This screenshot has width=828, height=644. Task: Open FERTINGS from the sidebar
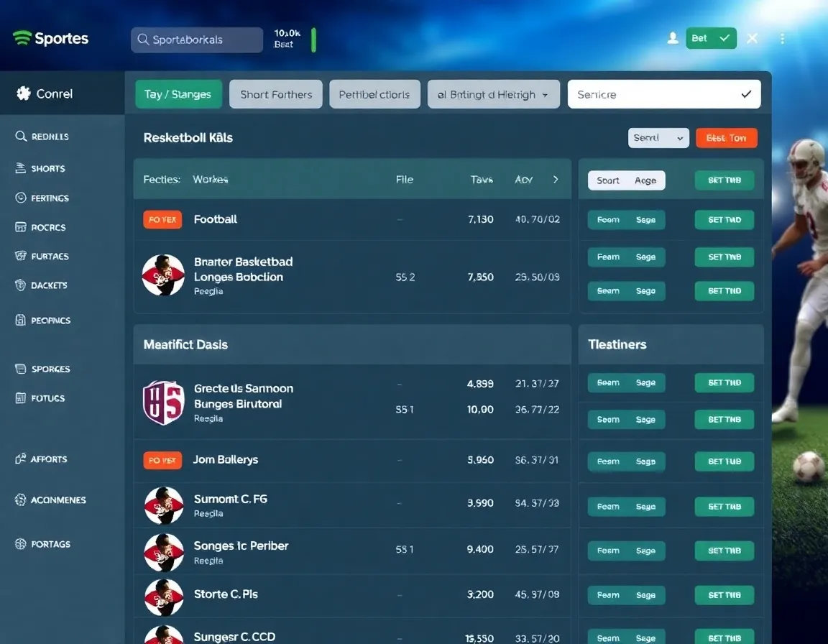[x=19, y=198]
